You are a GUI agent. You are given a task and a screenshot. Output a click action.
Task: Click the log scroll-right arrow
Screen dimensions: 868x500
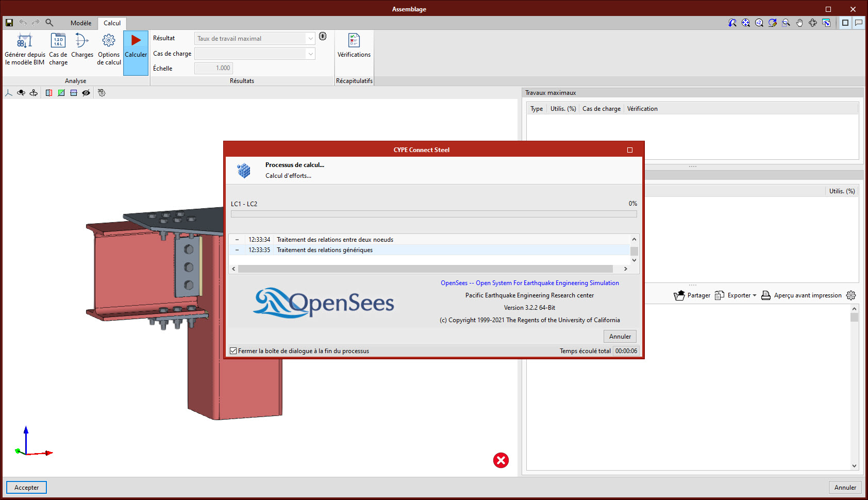626,269
